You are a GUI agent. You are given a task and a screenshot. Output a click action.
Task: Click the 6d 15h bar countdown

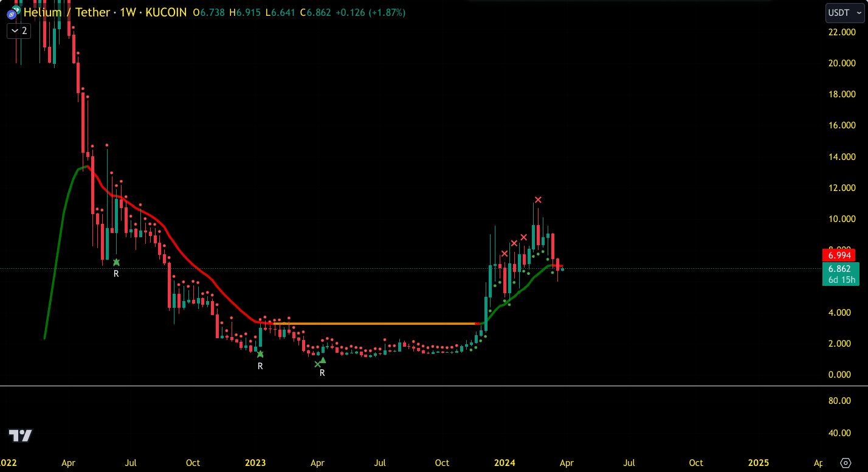click(841, 280)
